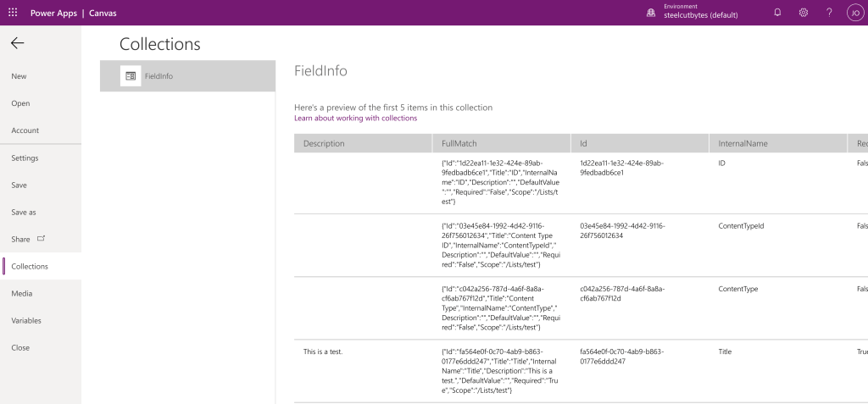The width and height of the screenshot is (868, 404).
Task: Click the environment globe icon
Action: (x=651, y=13)
